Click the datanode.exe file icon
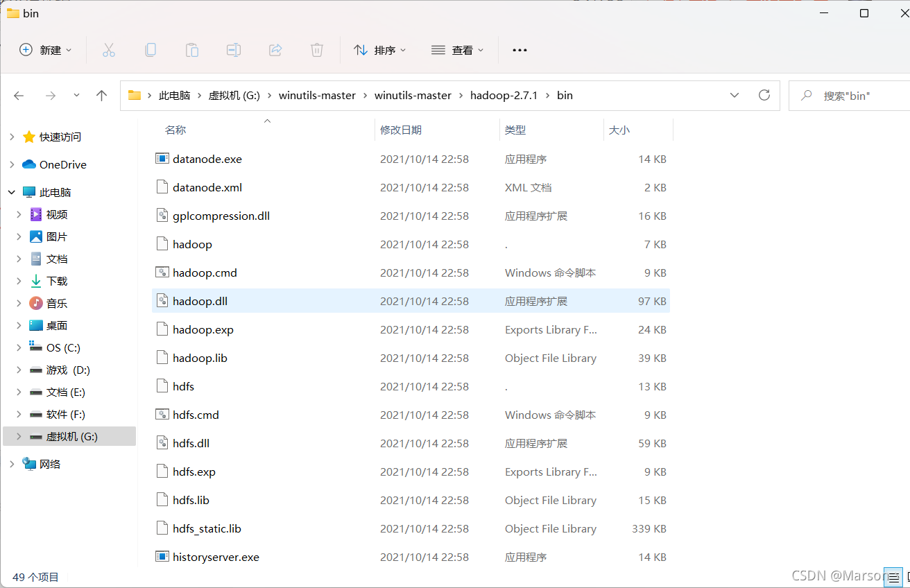The height and width of the screenshot is (588, 910). pyautogui.click(x=162, y=159)
